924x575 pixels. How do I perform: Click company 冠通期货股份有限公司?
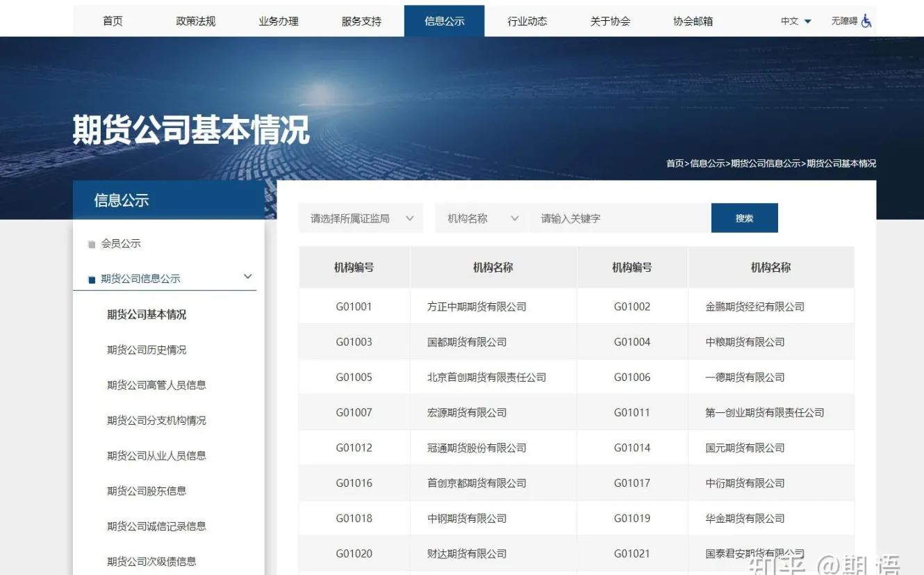(477, 448)
